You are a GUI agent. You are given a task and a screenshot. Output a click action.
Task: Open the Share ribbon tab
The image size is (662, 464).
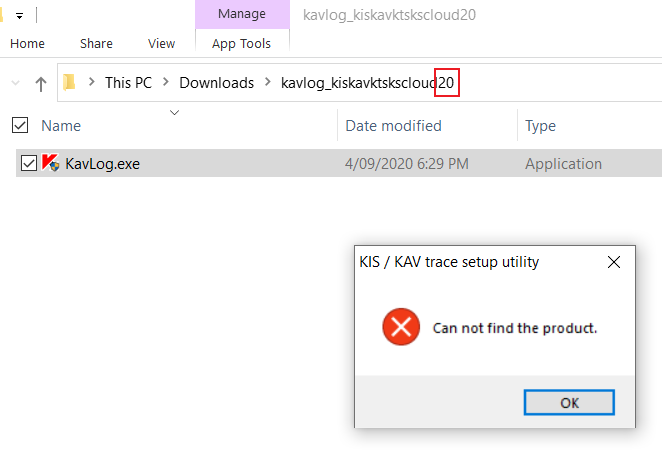click(96, 44)
